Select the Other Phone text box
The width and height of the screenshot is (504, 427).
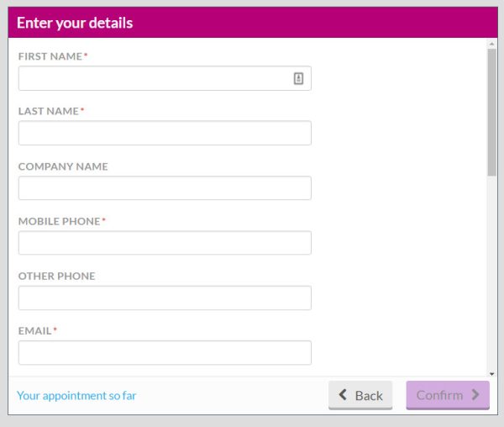coord(165,298)
